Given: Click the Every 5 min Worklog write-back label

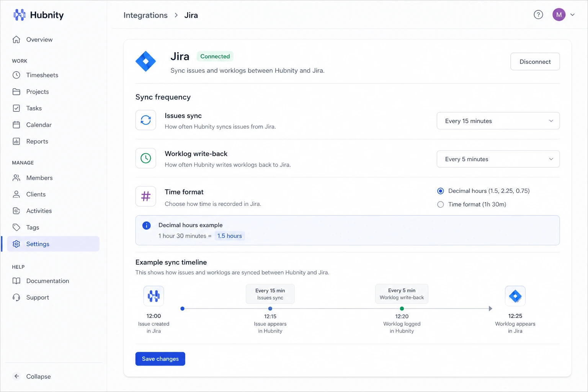Looking at the screenshot, I should (x=402, y=294).
